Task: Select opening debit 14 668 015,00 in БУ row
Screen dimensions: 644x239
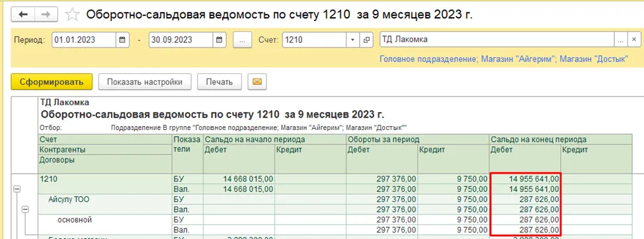Action: pyautogui.click(x=239, y=179)
